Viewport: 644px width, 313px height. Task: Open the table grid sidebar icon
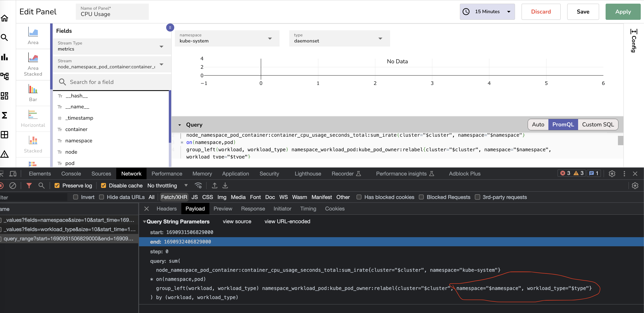pyautogui.click(x=4, y=135)
